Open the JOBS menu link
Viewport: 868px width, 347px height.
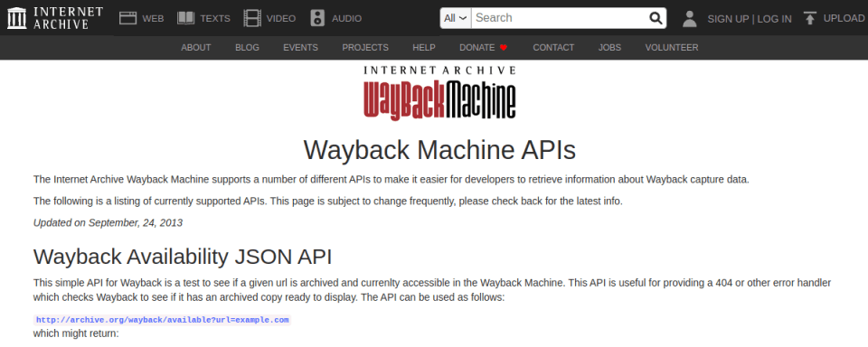[x=609, y=48]
